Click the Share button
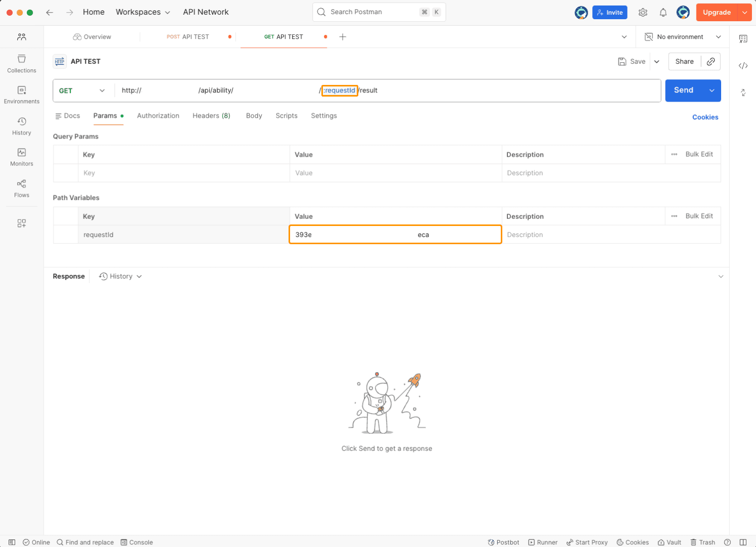The height and width of the screenshot is (547, 756). (685, 62)
